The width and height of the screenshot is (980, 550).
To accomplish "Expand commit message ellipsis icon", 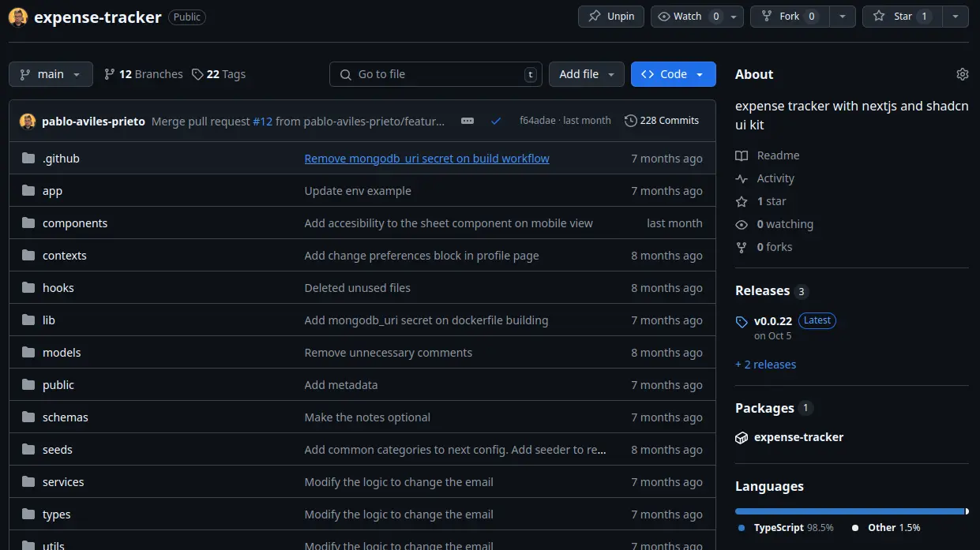I will [x=467, y=121].
